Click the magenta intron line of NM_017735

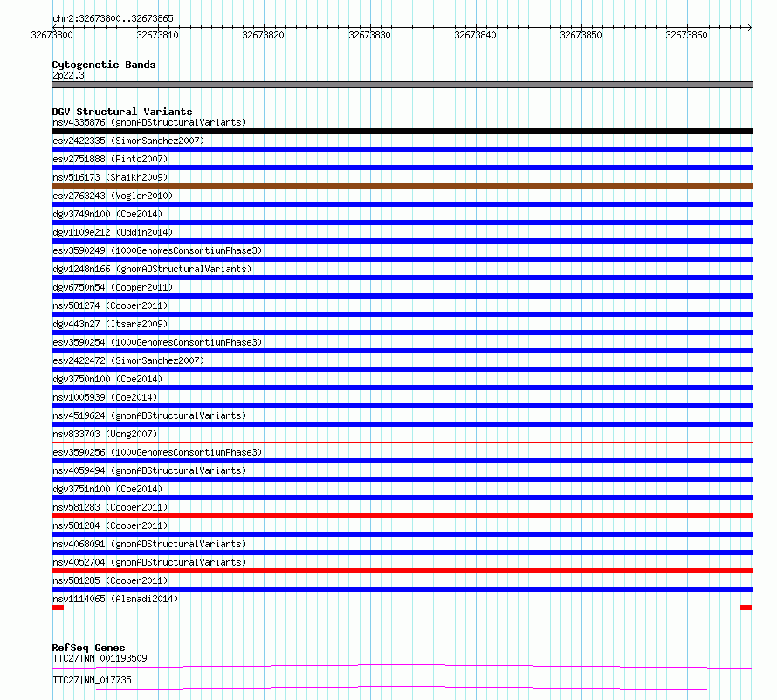tap(402, 688)
